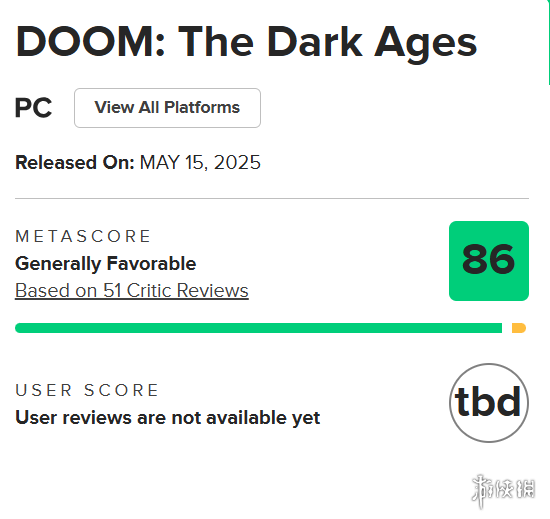Click the MAY 15, 2025 date
Image resolution: width=550 pixels, height=519 pixels.
click(200, 163)
